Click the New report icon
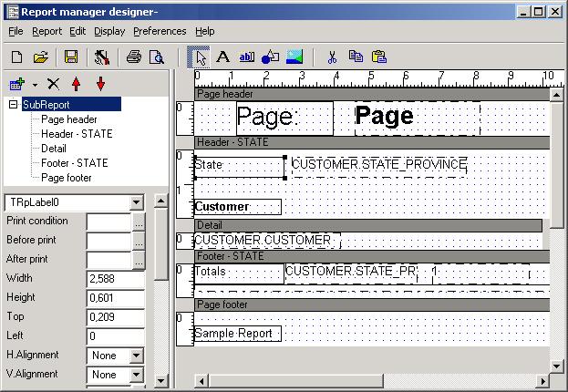Viewport: 568px width, 392px height. [x=16, y=57]
